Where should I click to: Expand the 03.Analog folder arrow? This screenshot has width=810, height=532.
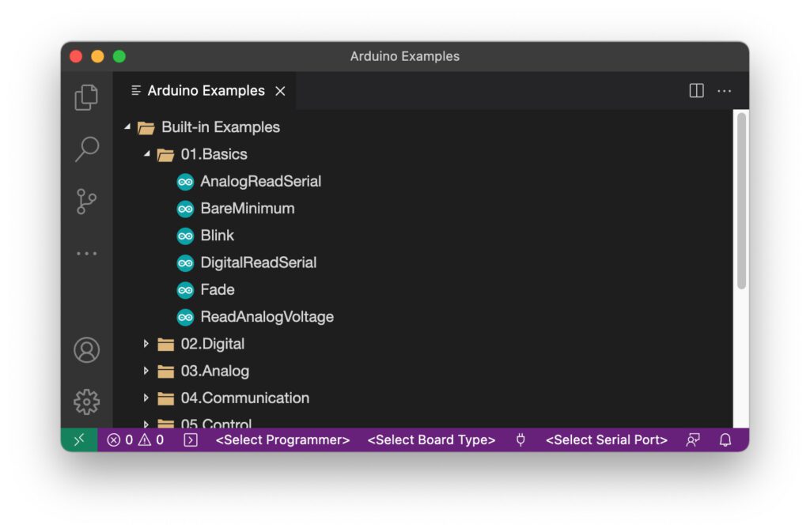146,371
